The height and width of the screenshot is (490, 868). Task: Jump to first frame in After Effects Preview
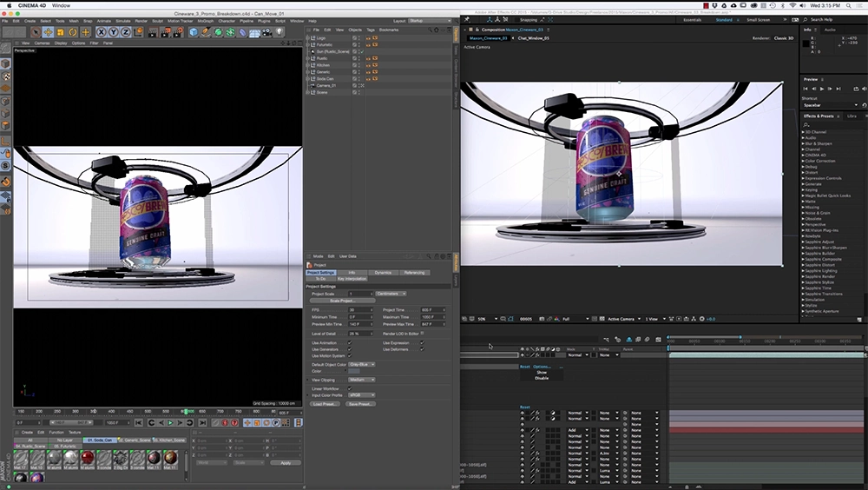pyautogui.click(x=806, y=89)
